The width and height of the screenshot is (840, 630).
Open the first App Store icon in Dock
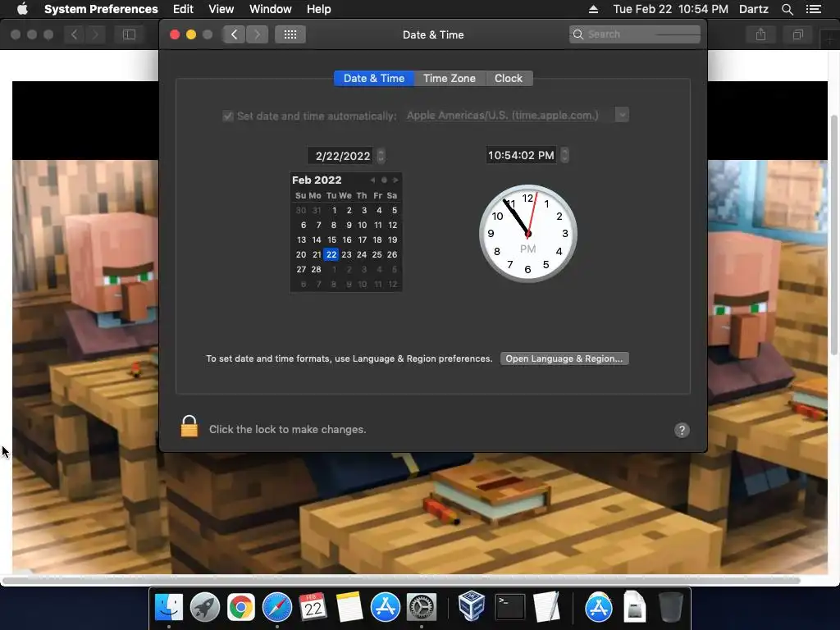(386, 608)
